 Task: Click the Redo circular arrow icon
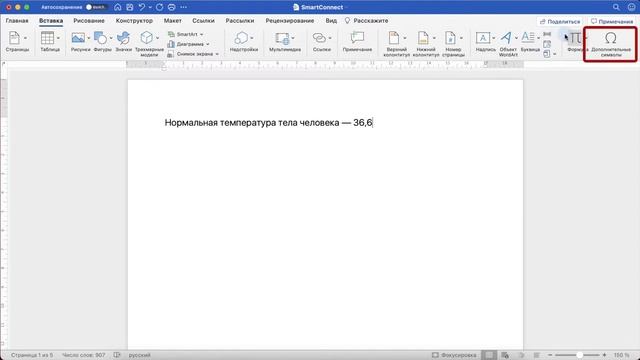pos(160,7)
